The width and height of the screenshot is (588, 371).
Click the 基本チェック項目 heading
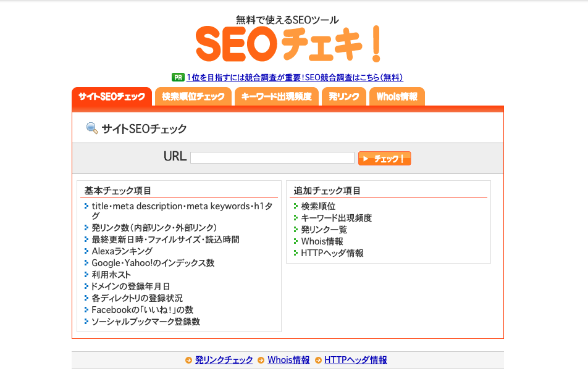tap(117, 191)
